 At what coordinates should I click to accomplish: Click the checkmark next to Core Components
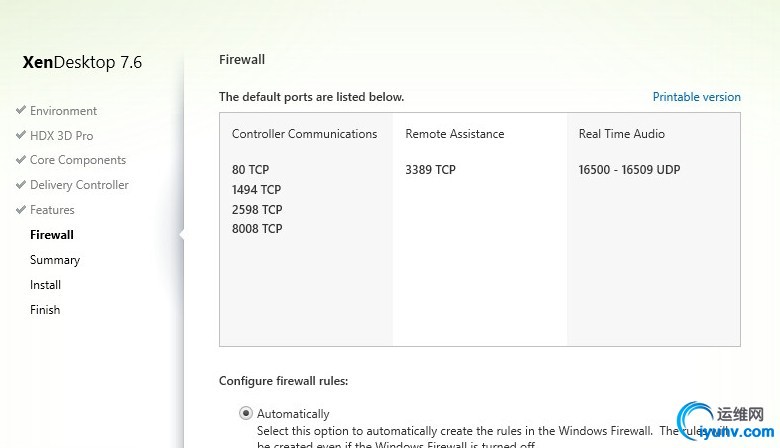click(20, 160)
